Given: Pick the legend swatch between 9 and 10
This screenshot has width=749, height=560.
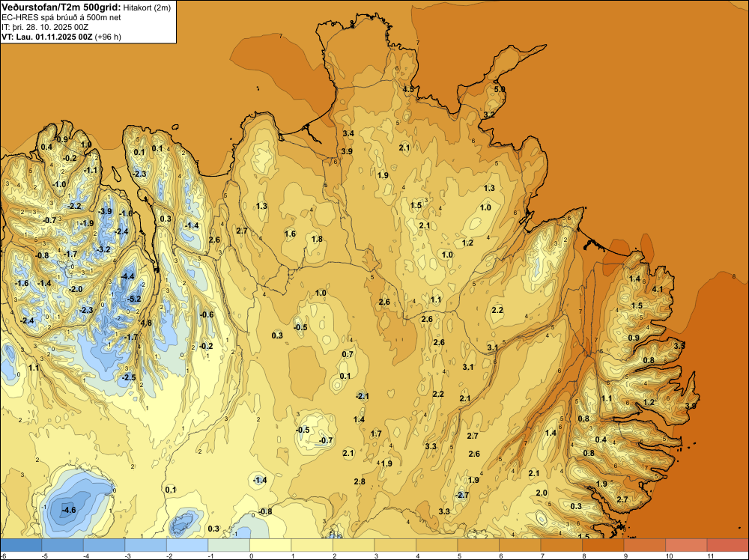Looking at the screenshot, I should click(x=644, y=545).
